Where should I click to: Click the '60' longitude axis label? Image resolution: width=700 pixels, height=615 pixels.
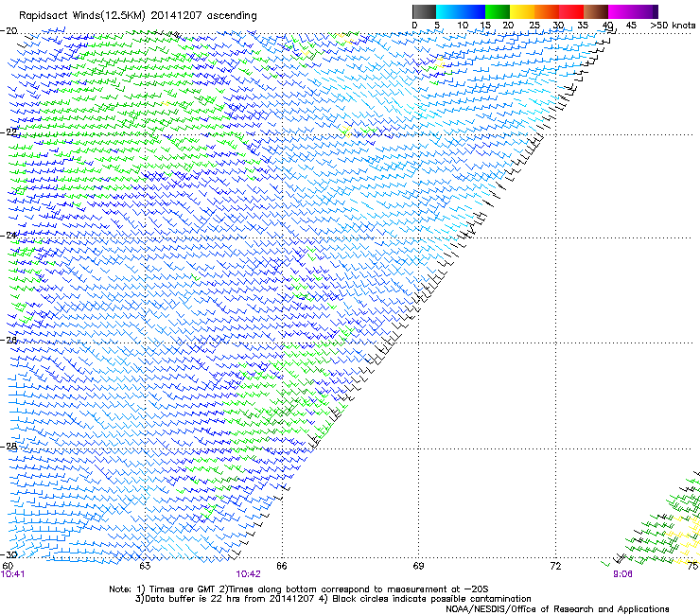click(x=8, y=567)
